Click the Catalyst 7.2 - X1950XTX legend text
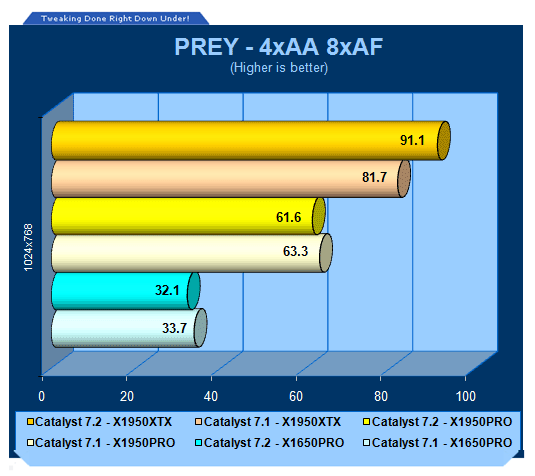The width and height of the screenshot is (535, 476). pyautogui.click(x=103, y=422)
